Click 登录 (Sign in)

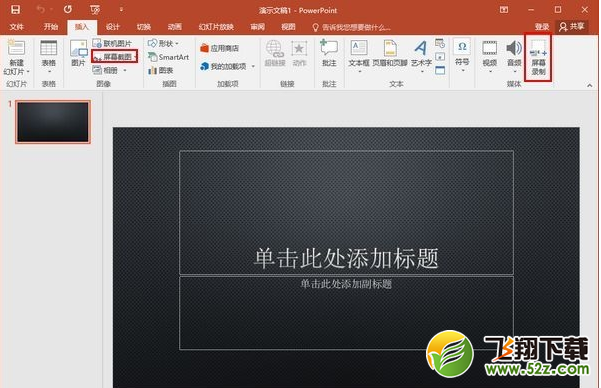(542, 26)
